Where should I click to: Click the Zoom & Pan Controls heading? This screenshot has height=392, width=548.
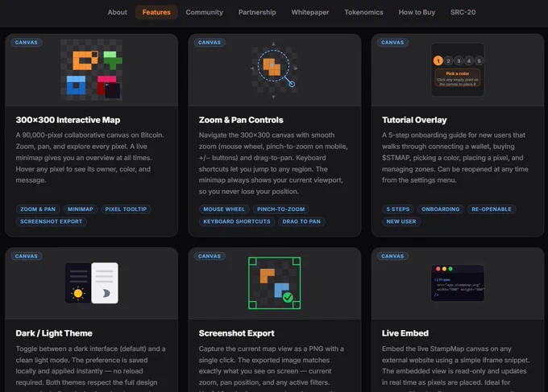point(241,120)
